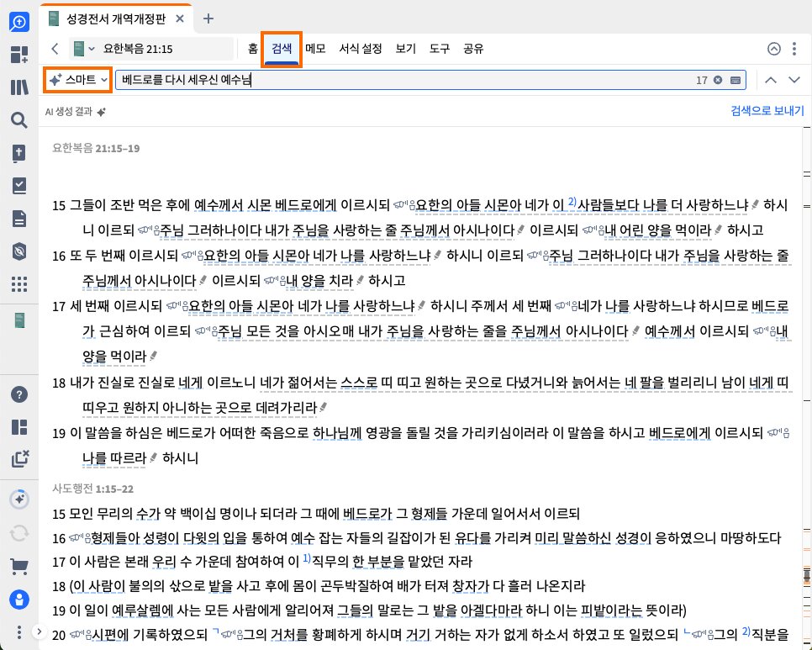The height and width of the screenshot is (650, 812).
Task: Open the 공유 tab
Action: pos(472,49)
